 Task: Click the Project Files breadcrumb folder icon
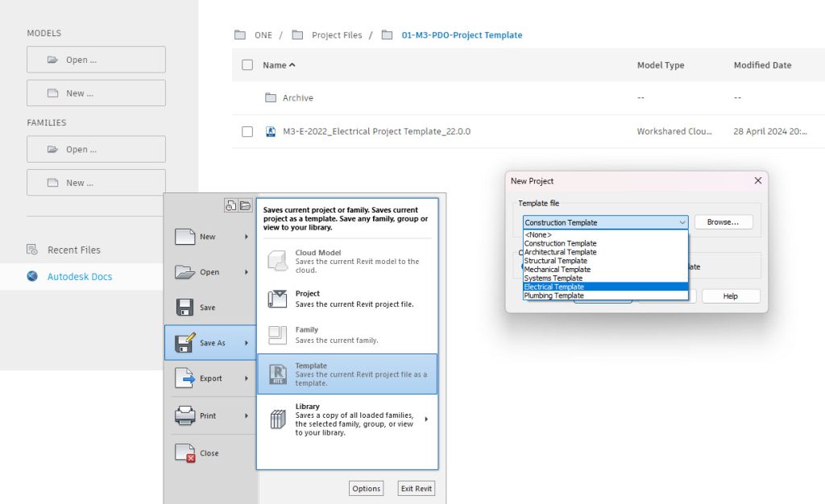click(x=297, y=35)
